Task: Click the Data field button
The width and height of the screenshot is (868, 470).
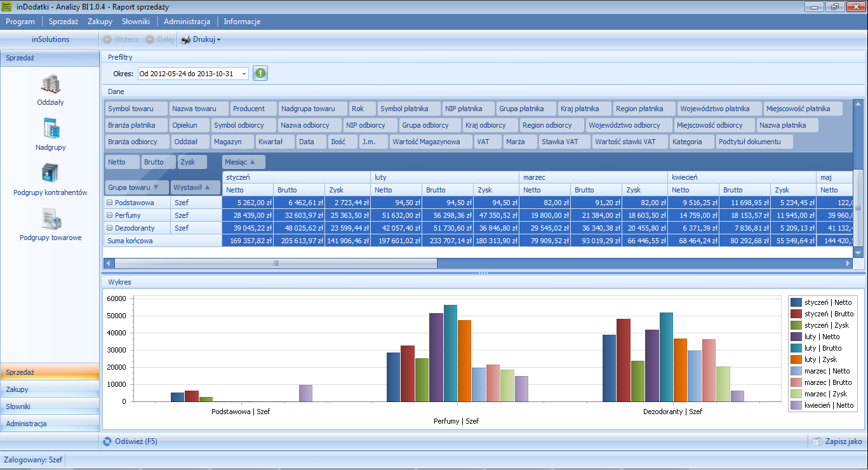Action: click(x=310, y=142)
